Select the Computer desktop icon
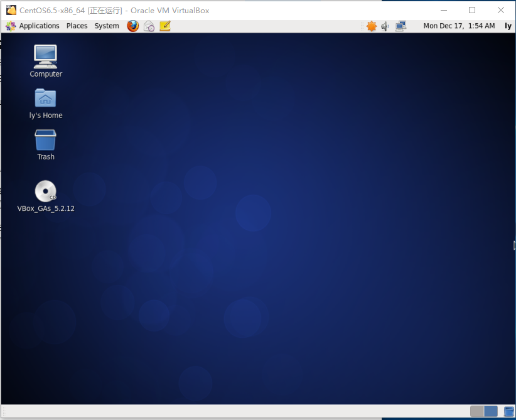The height and width of the screenshot is (420, 516). (46, 62)
